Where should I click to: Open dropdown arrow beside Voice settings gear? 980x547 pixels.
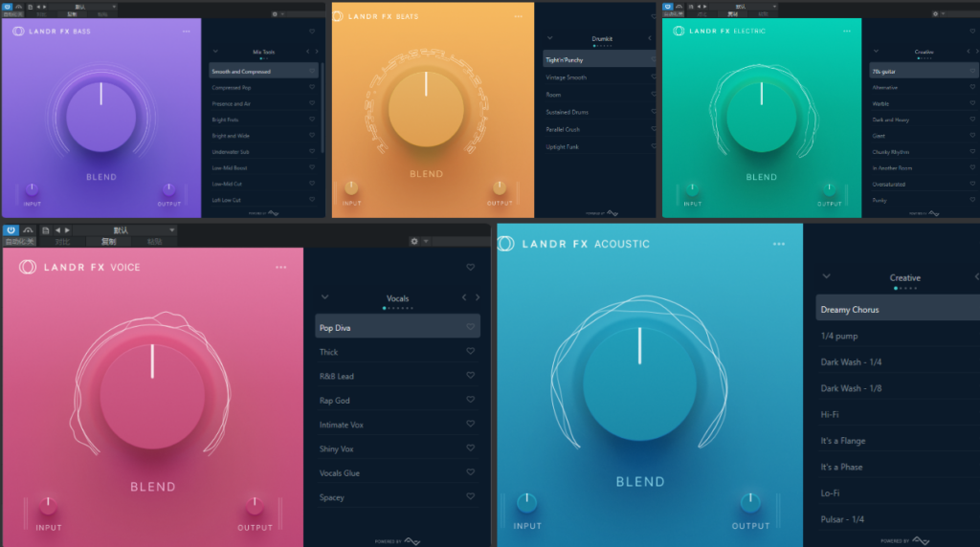pyautogui.click(x=426, y=241)
